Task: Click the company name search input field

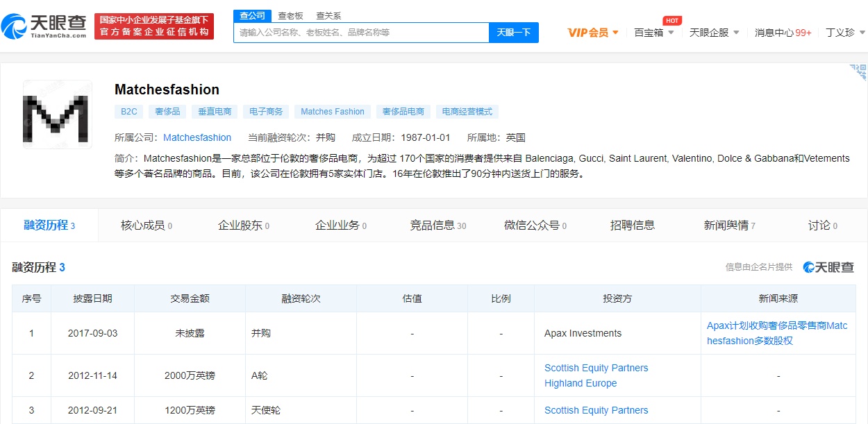Action: (361, 33)
